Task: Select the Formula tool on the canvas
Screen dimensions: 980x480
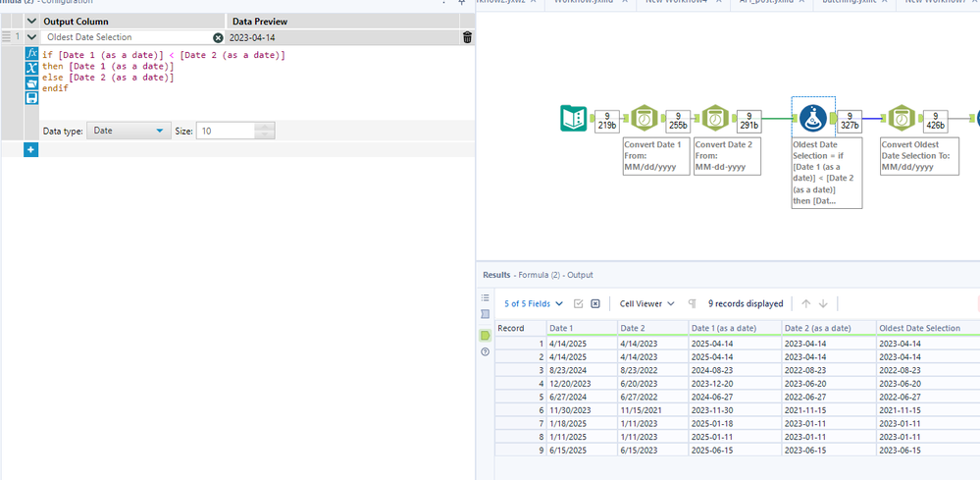Action: pos(813,118)
